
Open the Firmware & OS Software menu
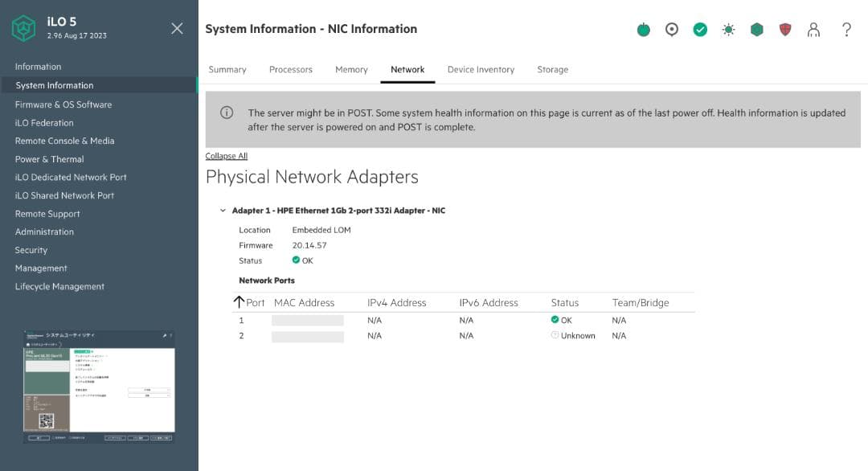click(63, 104)
